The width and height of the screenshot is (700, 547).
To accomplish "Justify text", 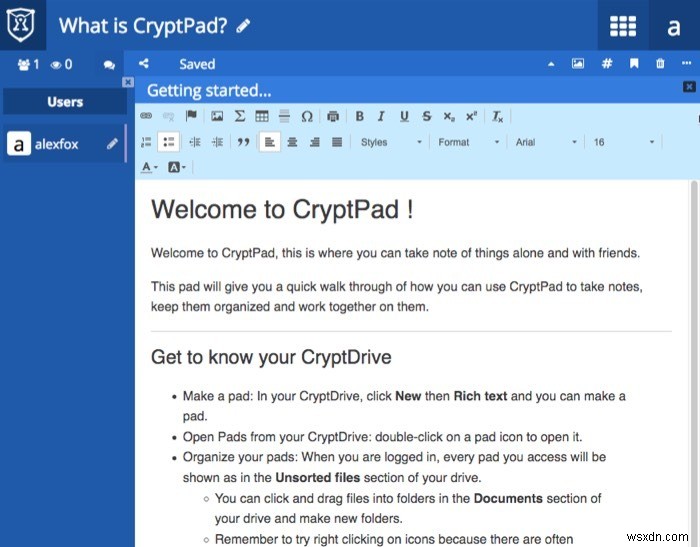I will pyautogui.click(x=337, y=142).
